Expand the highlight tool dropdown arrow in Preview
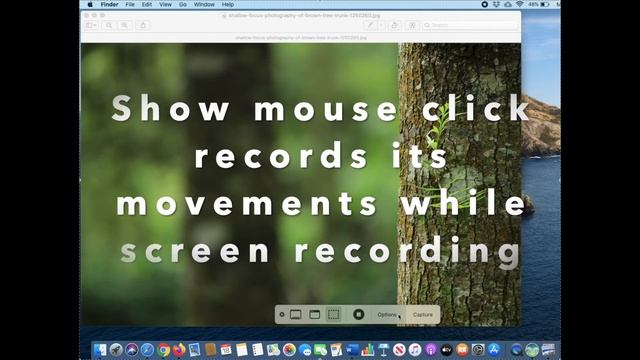640x360 pixels. [x=381, y=25]
